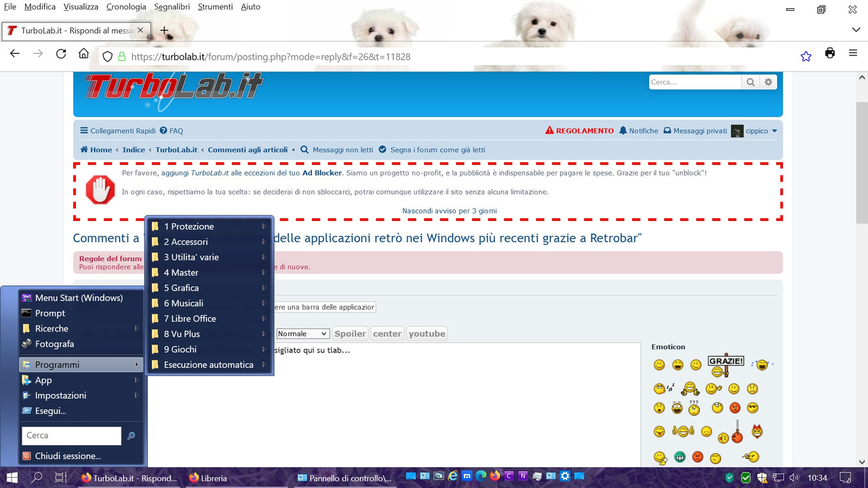Click the start menu search magnifier

(x=132, y=436)
